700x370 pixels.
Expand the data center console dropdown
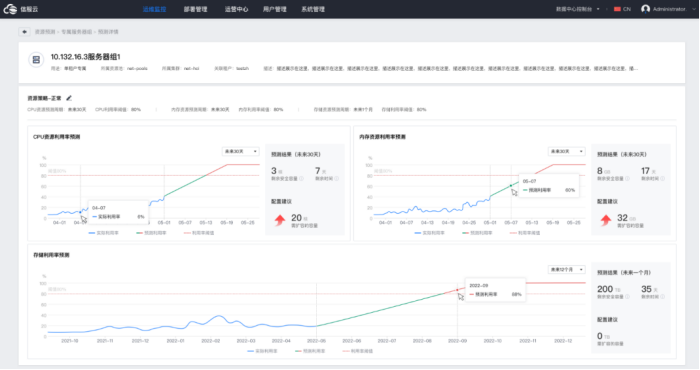(578, 9)
